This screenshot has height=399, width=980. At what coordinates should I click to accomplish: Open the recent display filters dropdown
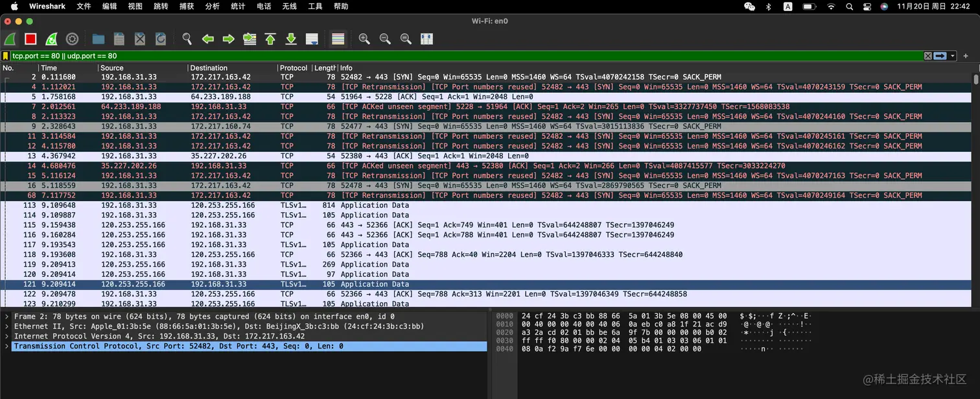click(952, 56)
